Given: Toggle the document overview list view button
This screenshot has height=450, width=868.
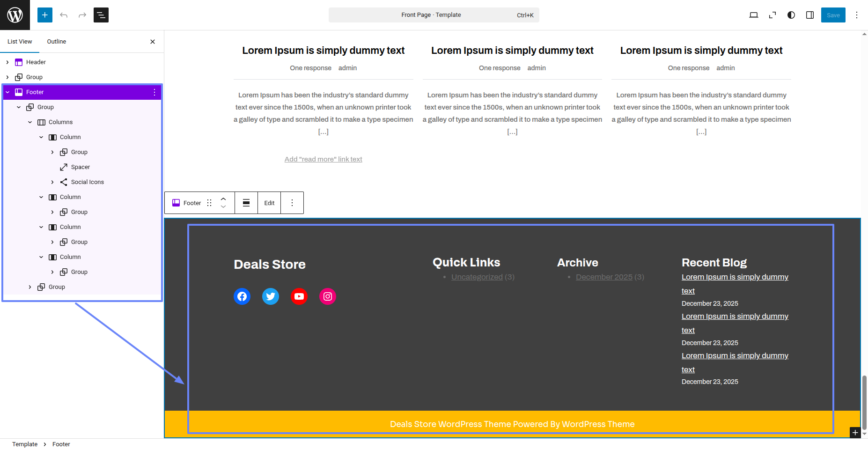Looking at the screenshot, I should [101, 15].
